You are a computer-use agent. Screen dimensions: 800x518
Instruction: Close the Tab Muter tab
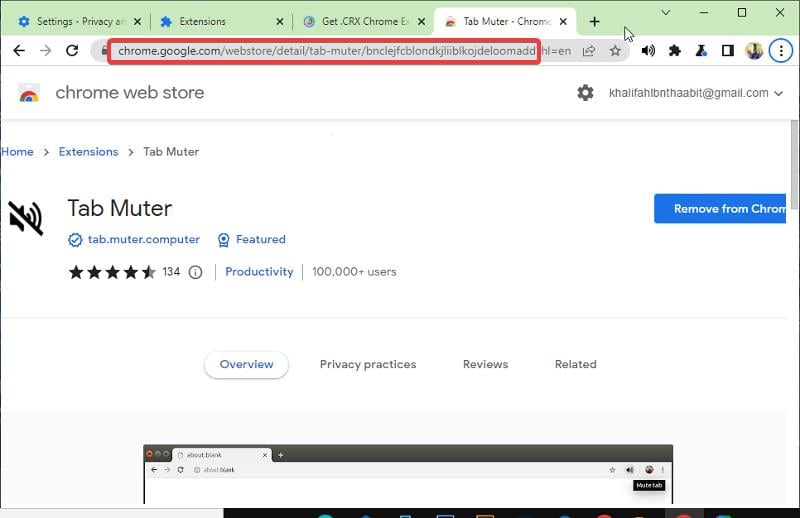[x=563, y=21]
